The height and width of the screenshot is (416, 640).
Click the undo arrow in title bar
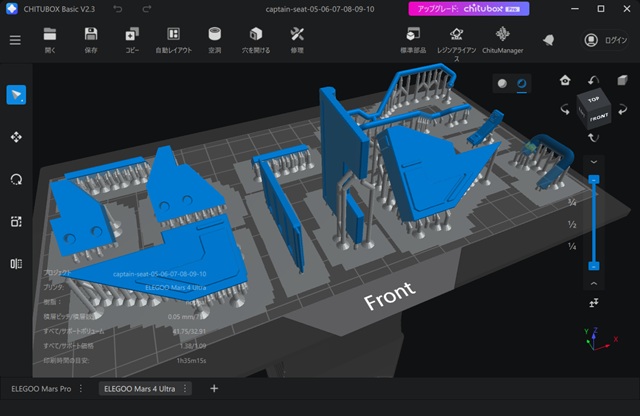click(118, 9)
